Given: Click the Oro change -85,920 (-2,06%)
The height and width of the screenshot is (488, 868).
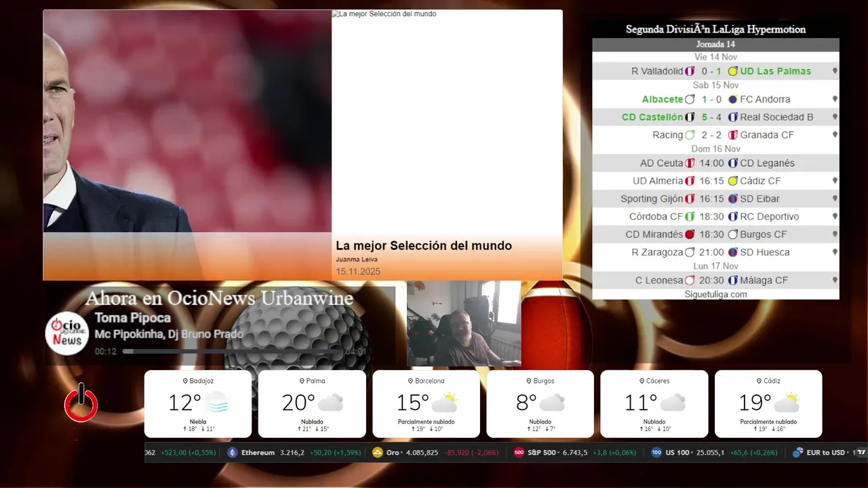Looking at the screenshot, I should coord(472,453).
